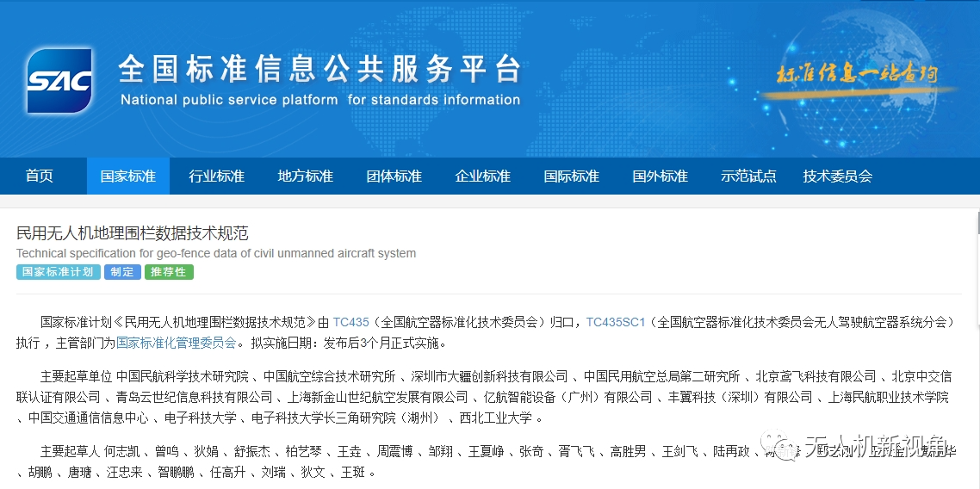Open the 团体标准 menu item
The width and height of the screenshot is (980, 489).
click(x=394, y=176)
